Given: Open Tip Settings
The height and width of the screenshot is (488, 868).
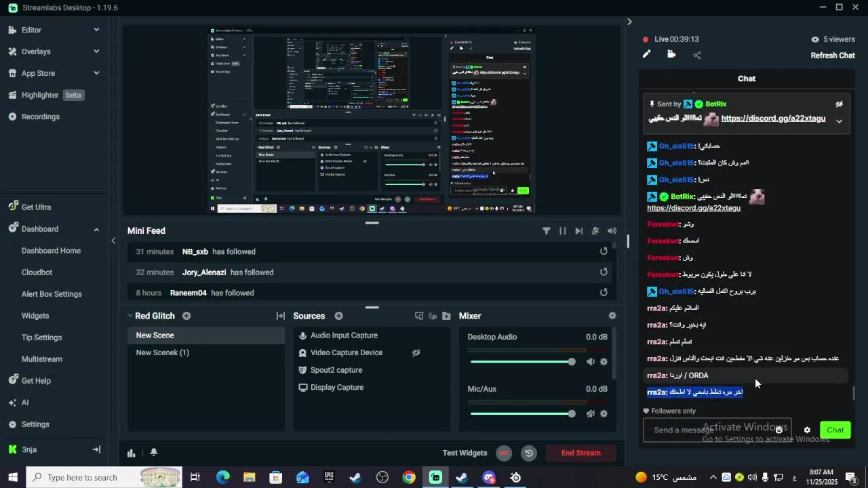Looking at the screenshot, I should [x=41, y=338].
